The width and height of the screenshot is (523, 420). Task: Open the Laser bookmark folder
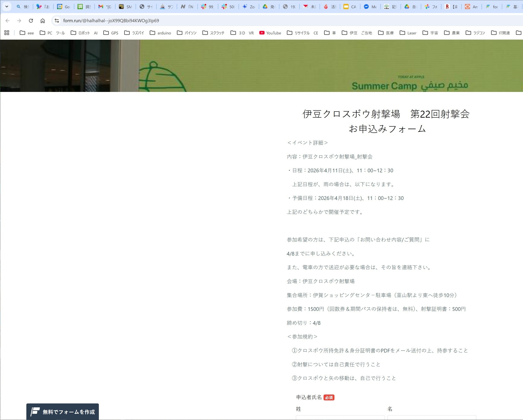[408, 33]
